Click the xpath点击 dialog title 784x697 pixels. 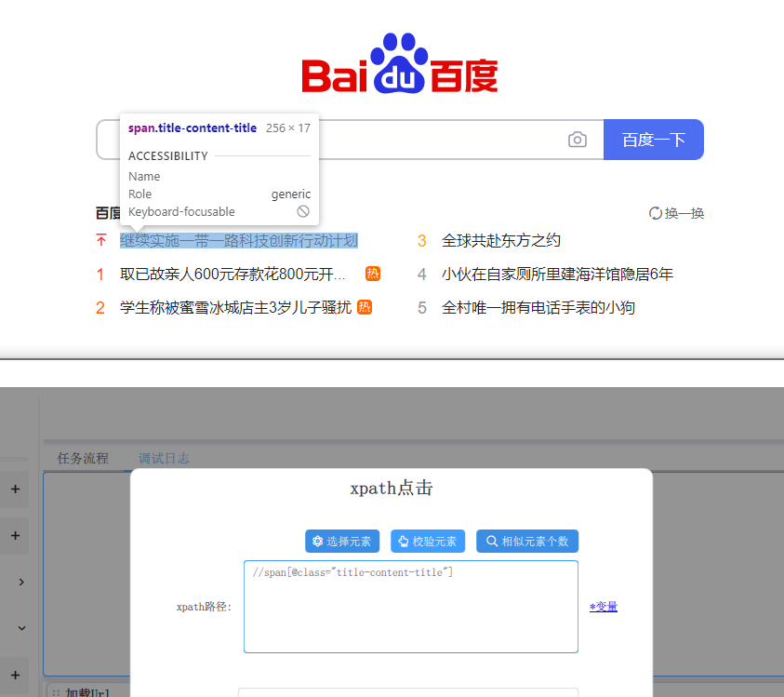(x=392, y=488)
